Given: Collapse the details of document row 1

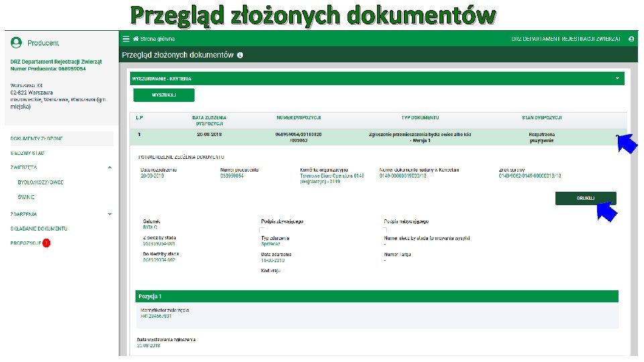Looking at the screenshot, I should (x=617, y=135).
